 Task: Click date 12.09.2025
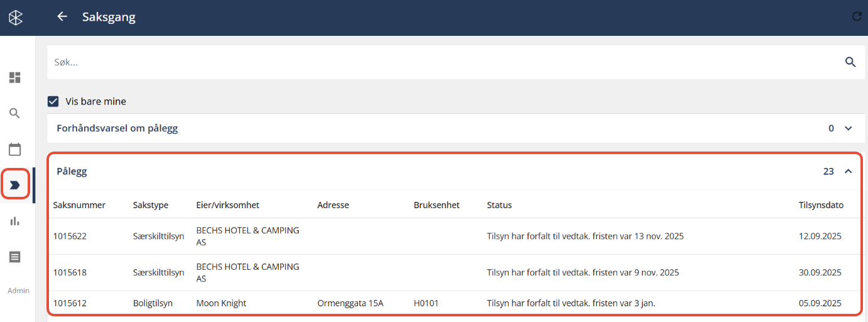[820, 236]
